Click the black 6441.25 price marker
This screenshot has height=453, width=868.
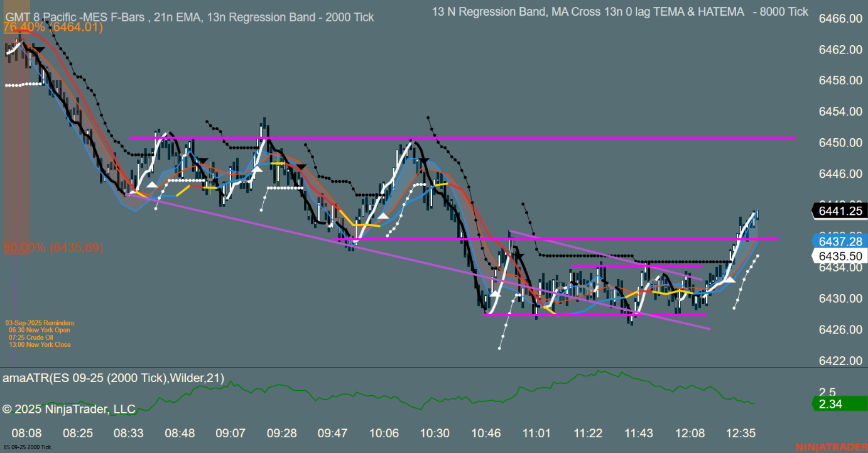pos(840,212)
